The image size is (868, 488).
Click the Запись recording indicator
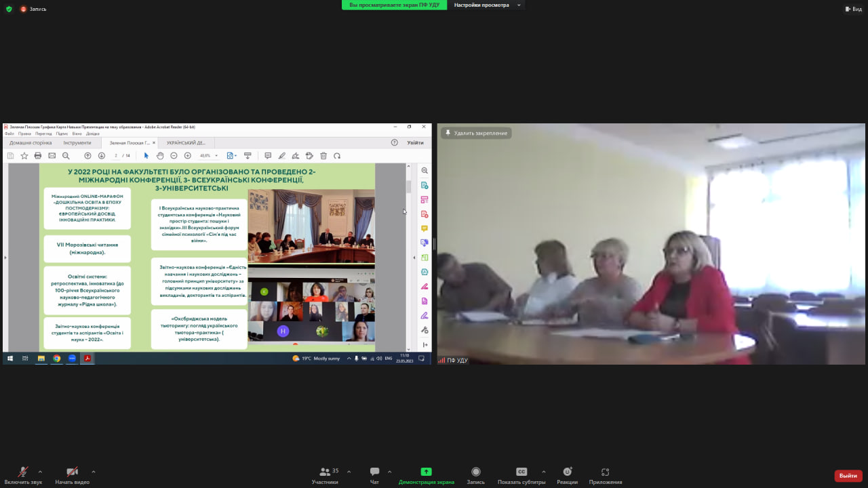click(33, 9)
